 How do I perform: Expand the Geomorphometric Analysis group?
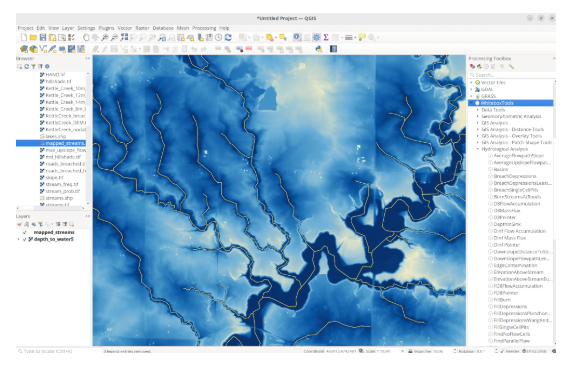(477, 116)
